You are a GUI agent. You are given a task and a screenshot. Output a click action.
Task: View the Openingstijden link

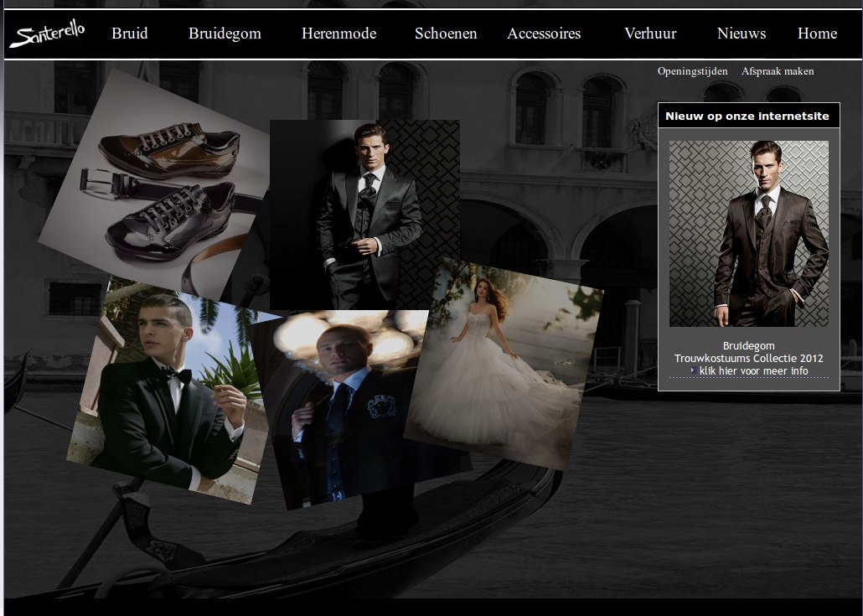[x=692, y=71]
